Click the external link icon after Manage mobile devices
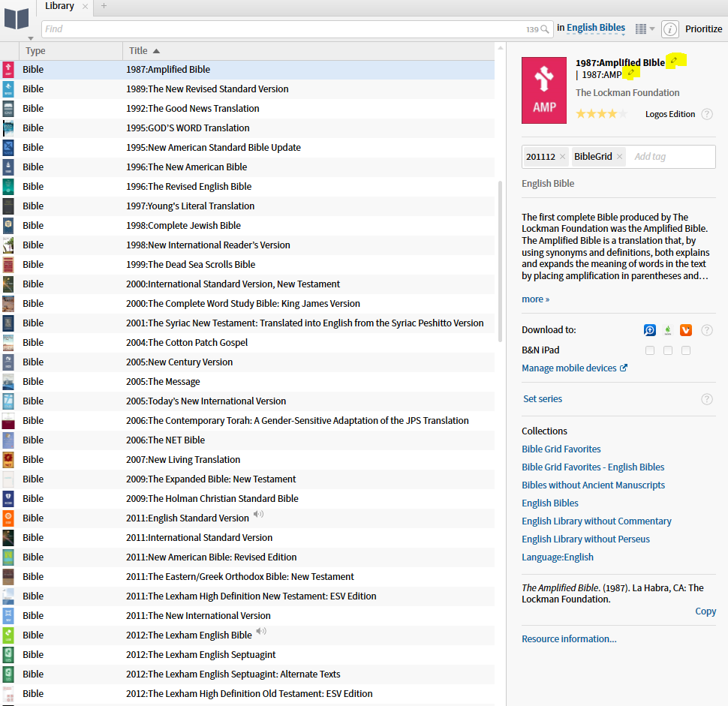The image size is (728, 706). pos(624,368)
